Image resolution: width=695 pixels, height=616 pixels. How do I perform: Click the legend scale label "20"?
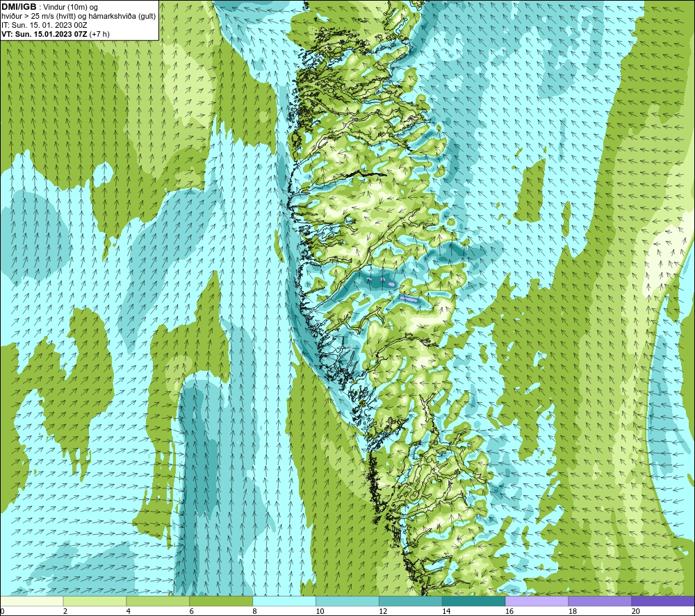pos(635,611)
